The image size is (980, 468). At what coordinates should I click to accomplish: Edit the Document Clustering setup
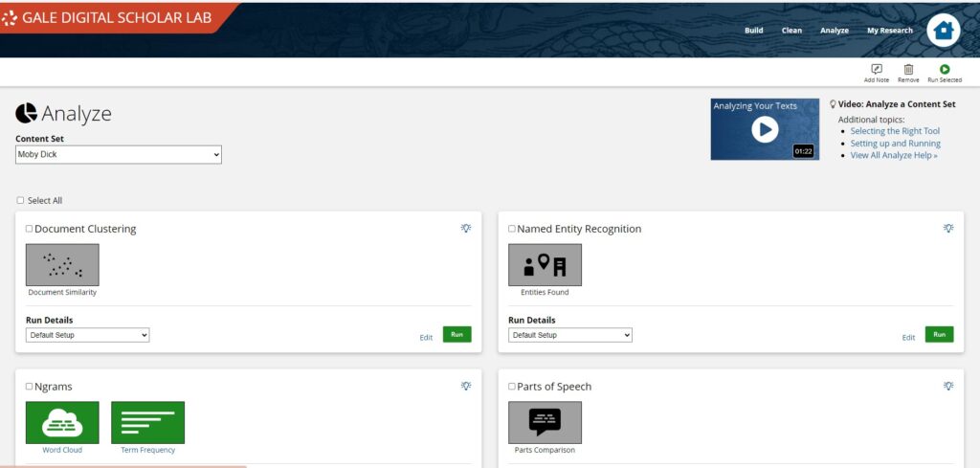click(x=426, y=338)
